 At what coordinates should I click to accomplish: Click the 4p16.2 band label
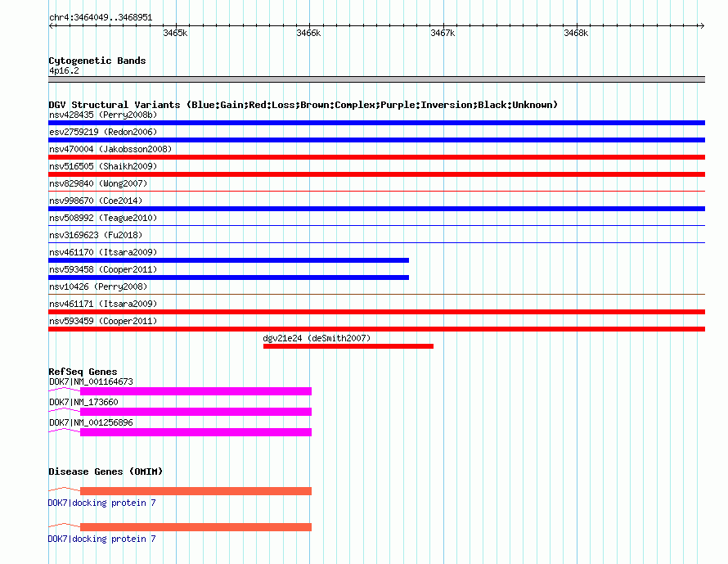click(64, 70)
